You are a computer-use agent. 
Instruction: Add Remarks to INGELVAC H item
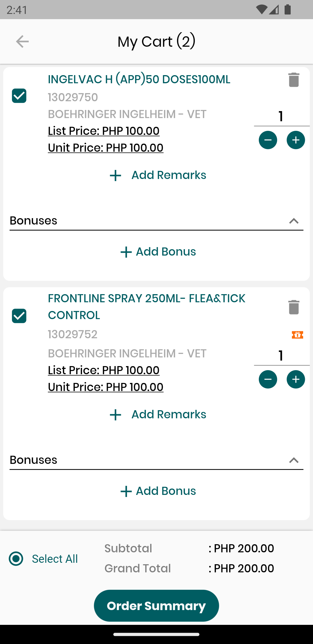click(158, 175)
